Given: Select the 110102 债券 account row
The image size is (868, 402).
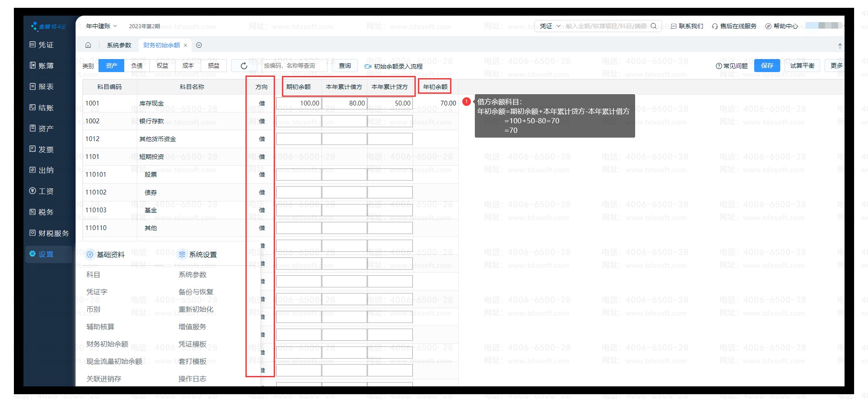Looking at the screenshot, I should (x=270, y=192).
